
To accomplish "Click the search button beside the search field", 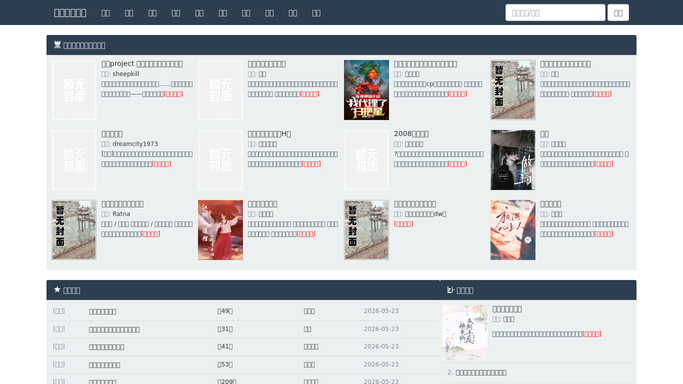I will 618,13.
